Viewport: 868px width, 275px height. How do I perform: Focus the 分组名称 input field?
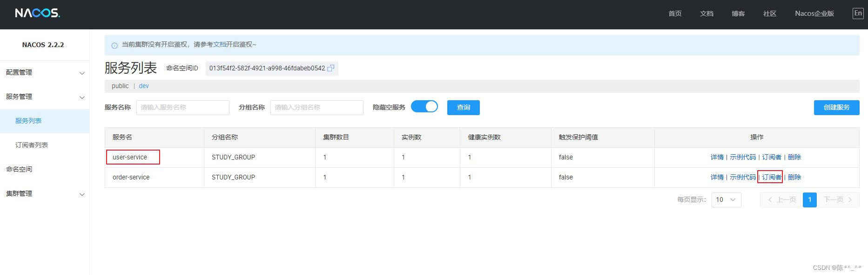click(317, 107)
